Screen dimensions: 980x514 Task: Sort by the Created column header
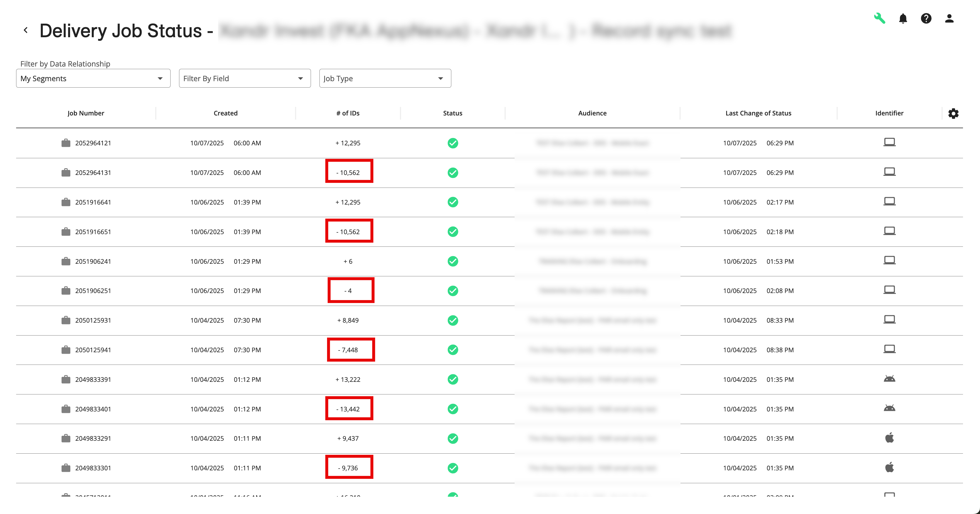pos(225,113)
